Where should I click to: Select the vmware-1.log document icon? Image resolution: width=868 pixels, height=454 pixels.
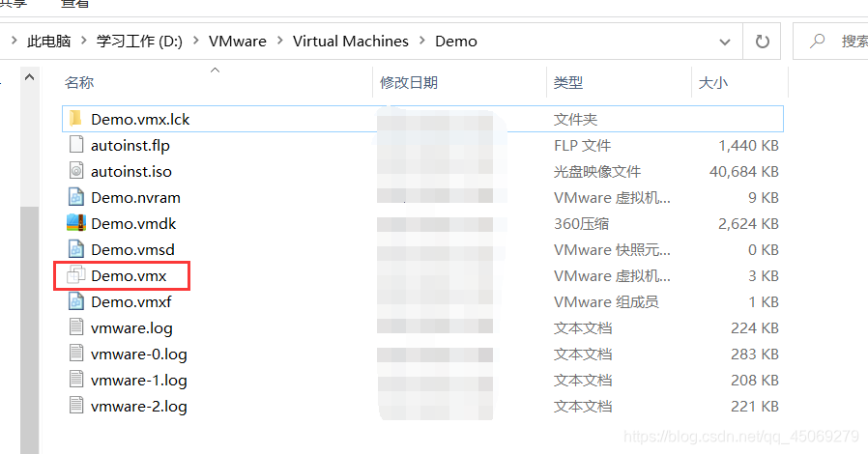coord(75,380)
